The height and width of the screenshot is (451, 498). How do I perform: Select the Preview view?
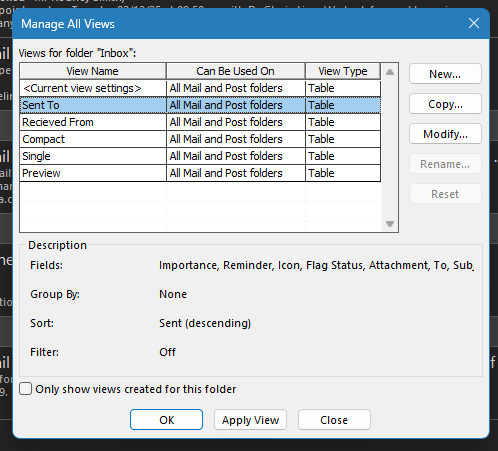click(200, 173)
